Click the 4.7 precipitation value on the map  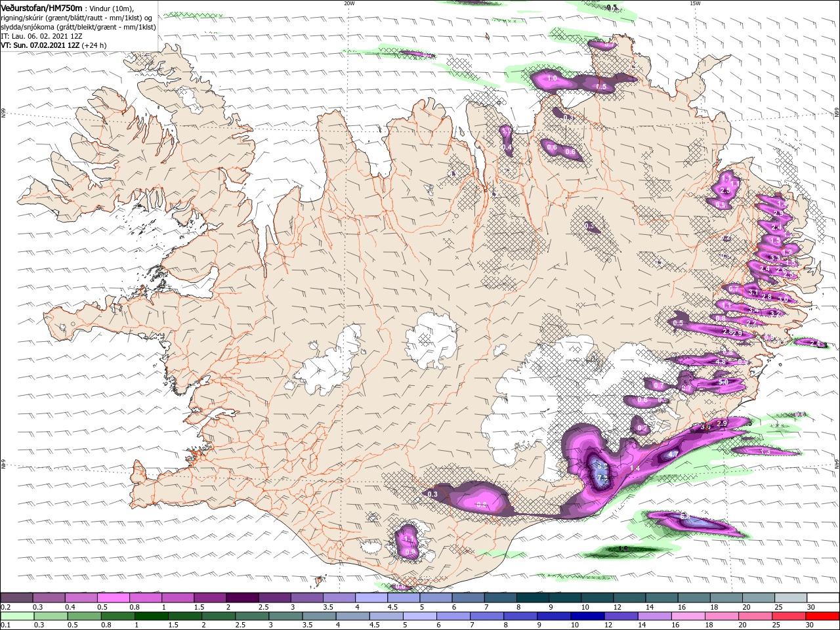click(x=673, y=454)
